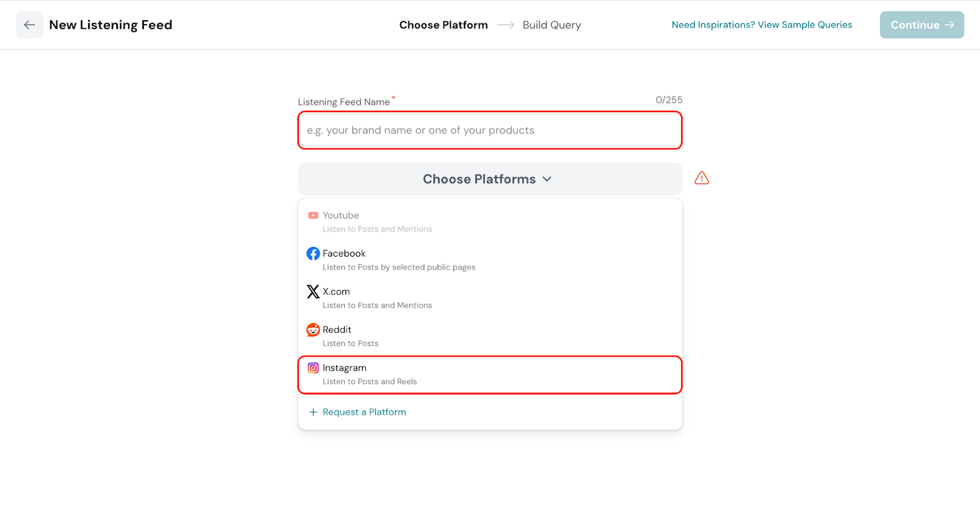Image resolution: width=980 pixels, height=528 pixels.
Task: Click the Reddit mascot icon
Action: pyautogui.click(x=313, y=330)
